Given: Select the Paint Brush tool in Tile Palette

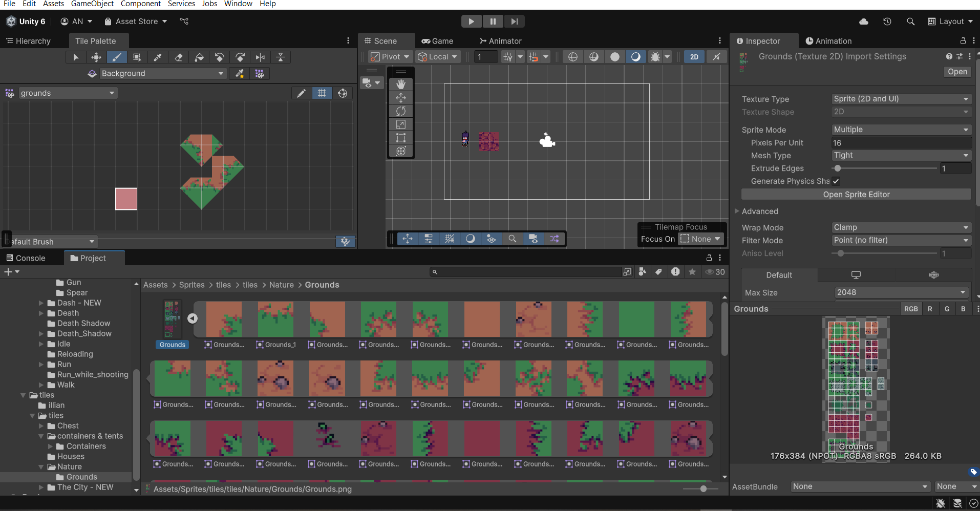Looking at the screenshot, I should (x=117, y=57).
